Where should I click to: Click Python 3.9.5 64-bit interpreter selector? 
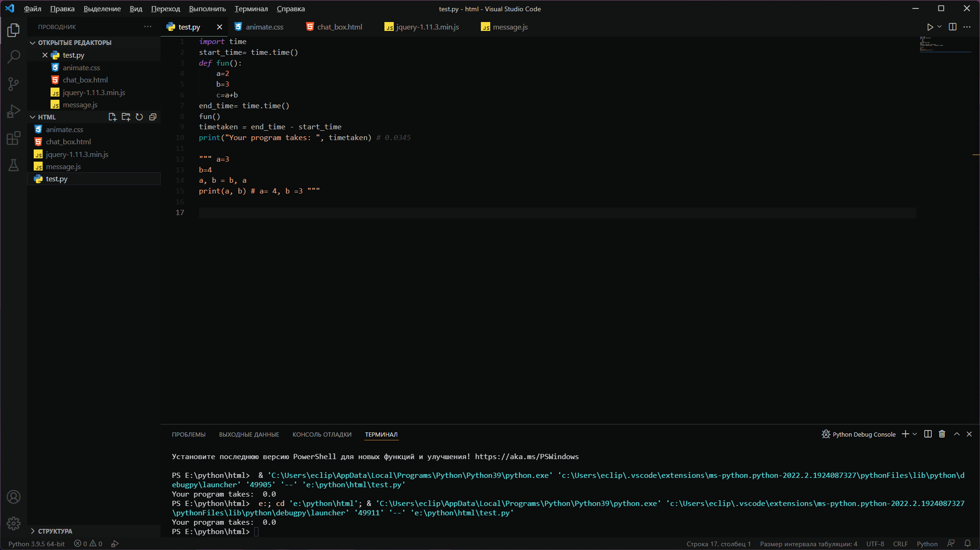tap(37, 544)
